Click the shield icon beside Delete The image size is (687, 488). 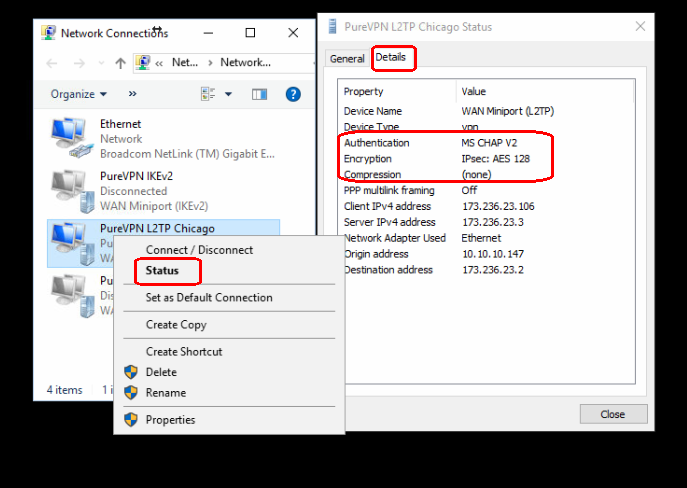131,372
